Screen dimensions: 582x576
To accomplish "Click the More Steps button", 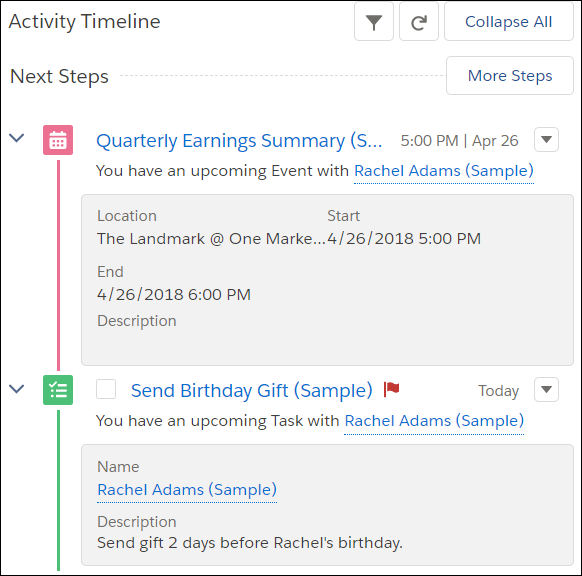I will (510, 76).
